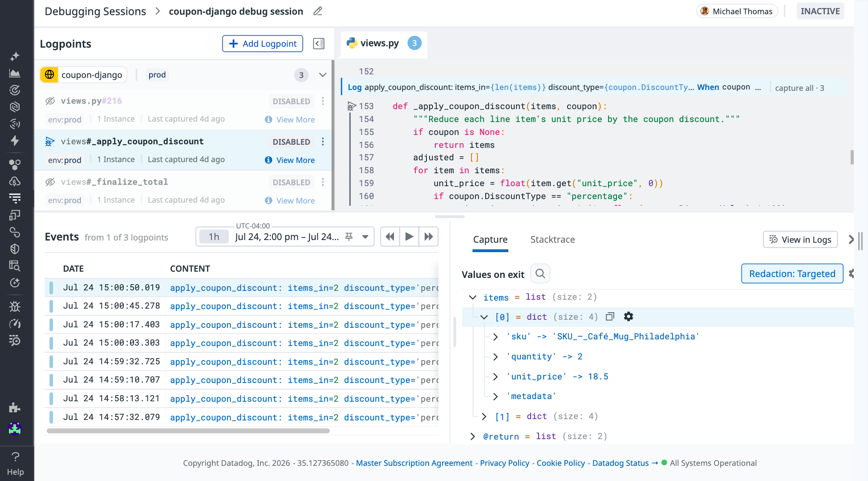Click the events table horizontal scrollbar

188,431
